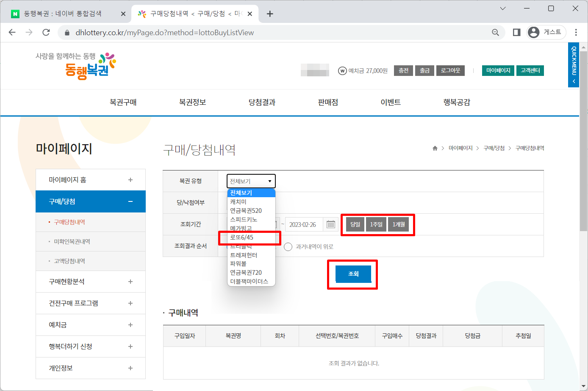Expand 예치금 sidebar section
The image size is (588, 391).
91,325
